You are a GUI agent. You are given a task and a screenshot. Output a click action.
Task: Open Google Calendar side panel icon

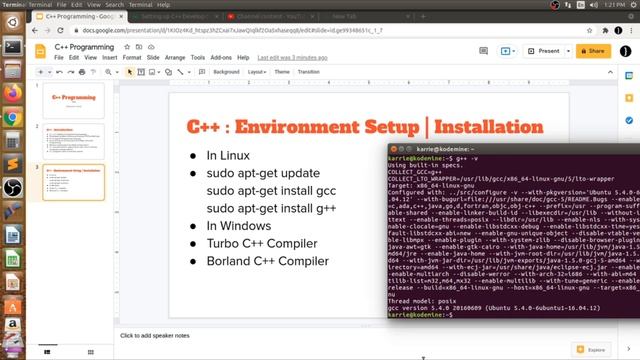629,76
